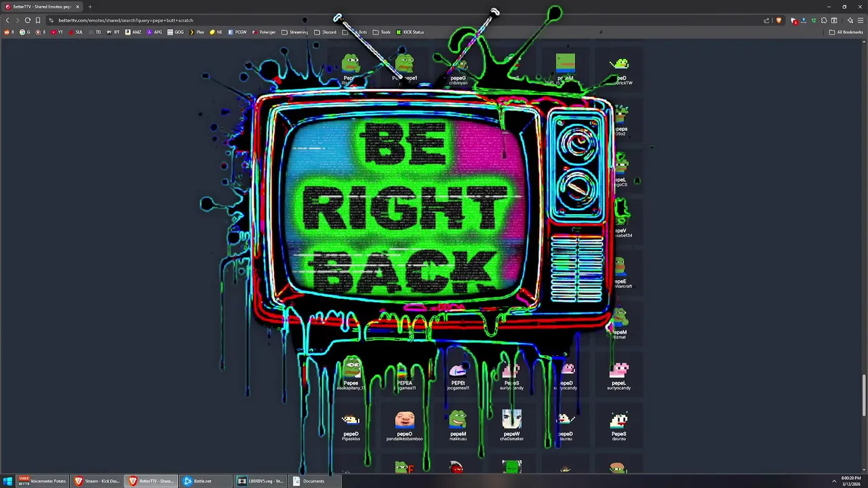Open the Windows Start menu
The width and height of the screenshot is (868, 488).
point(8,481)
